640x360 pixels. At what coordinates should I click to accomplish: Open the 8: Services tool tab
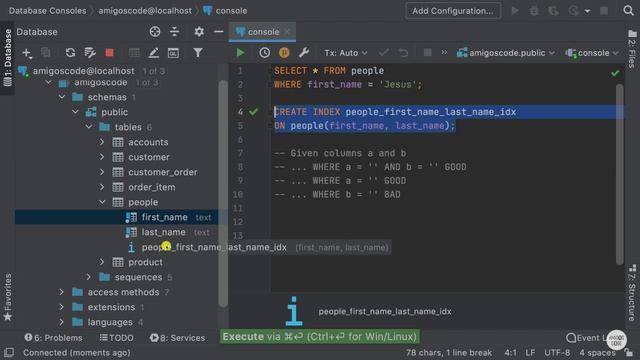coord(177,338)
